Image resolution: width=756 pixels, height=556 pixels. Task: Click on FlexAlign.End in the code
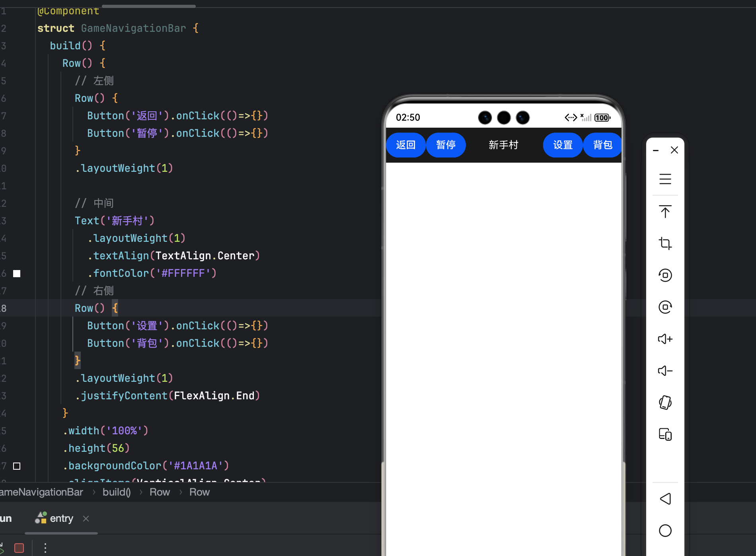point(214,396)
